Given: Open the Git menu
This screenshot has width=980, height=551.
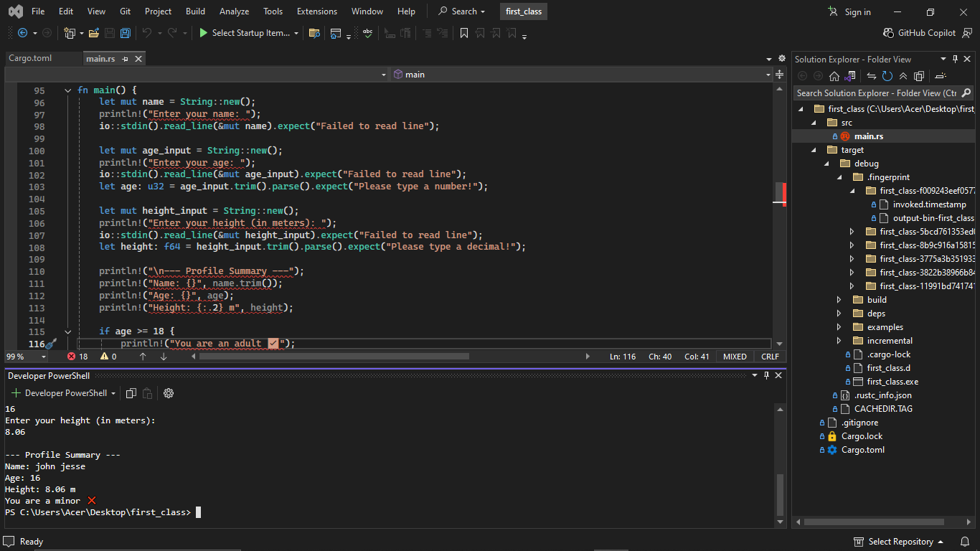Looking at the screenshot, I should [x=126, y=11].
